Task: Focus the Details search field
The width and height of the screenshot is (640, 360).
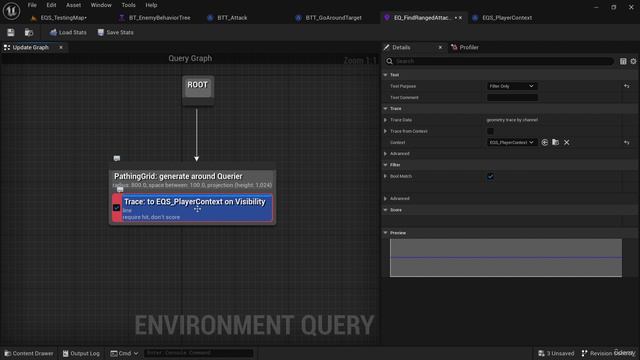Action: (499, 61)
